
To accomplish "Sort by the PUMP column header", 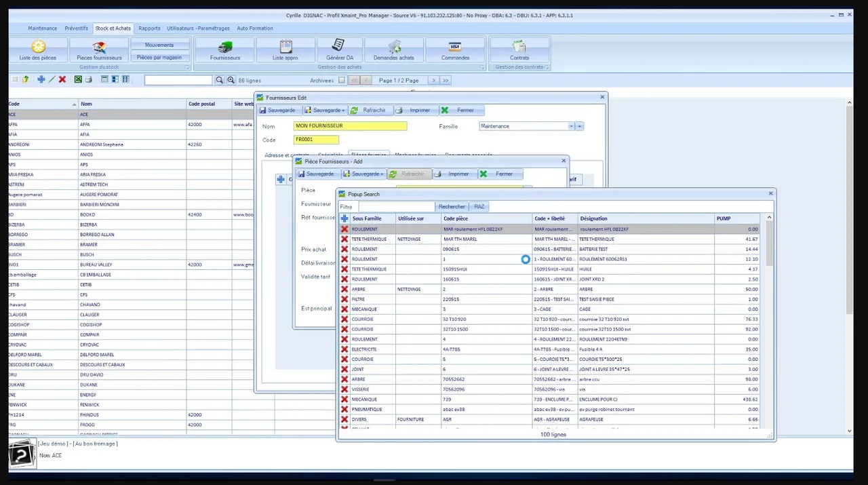I will click(738, 218).
